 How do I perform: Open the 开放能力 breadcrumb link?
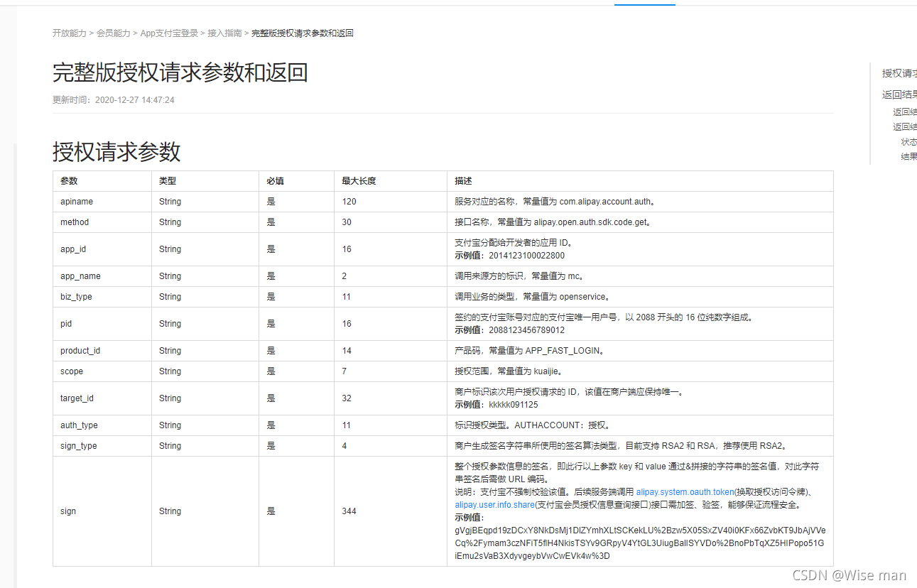tap(70, 33)
